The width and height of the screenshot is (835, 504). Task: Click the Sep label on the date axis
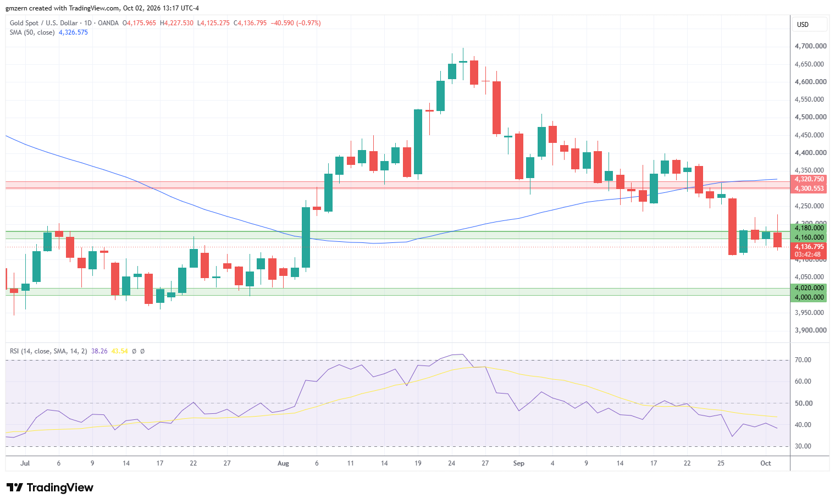point(519,463)
